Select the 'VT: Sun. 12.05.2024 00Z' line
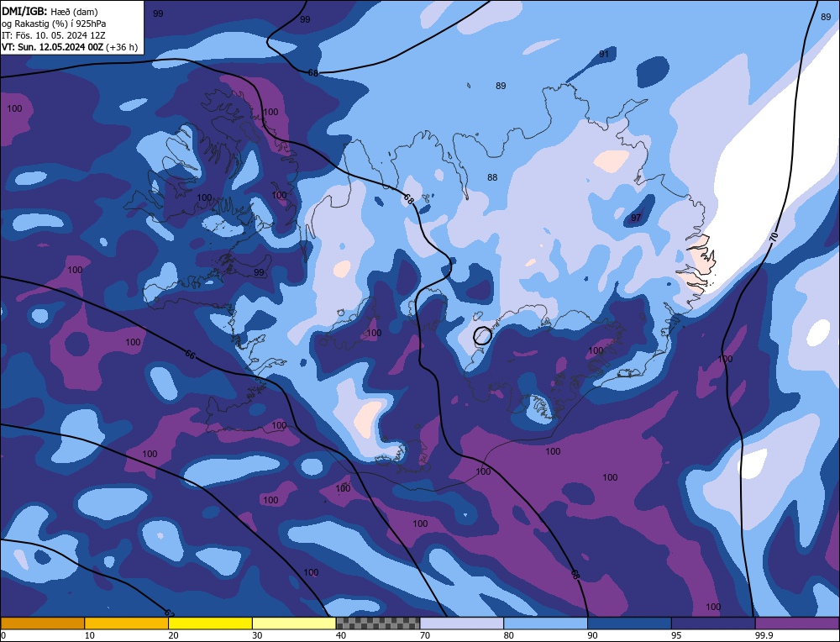 tap(52, 47)
